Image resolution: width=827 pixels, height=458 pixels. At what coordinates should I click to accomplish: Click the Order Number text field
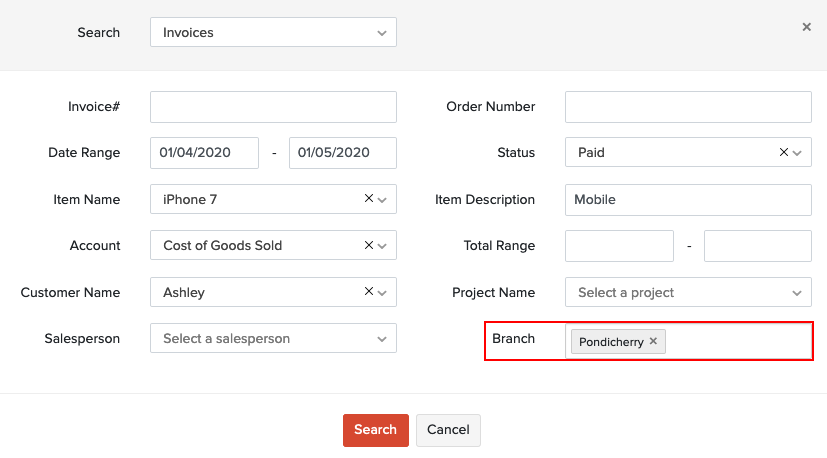pyautogui.click(x=687, y=107)
